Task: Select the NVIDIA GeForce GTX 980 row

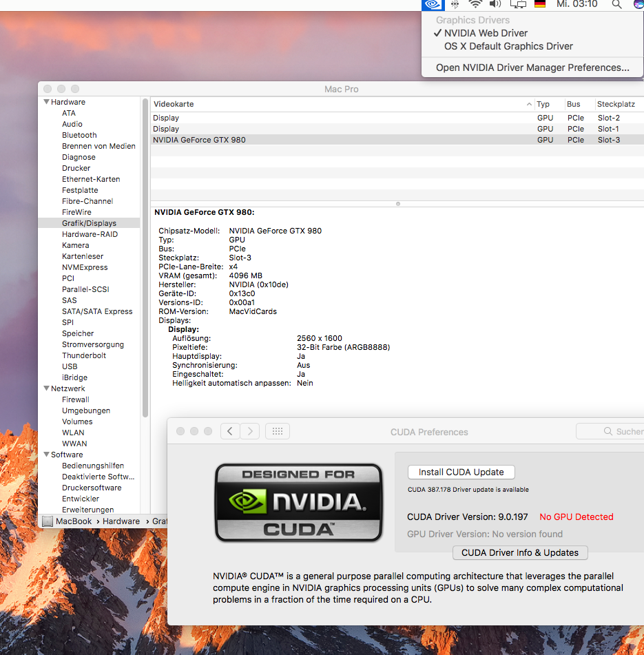Action: (x=397, y=140)
